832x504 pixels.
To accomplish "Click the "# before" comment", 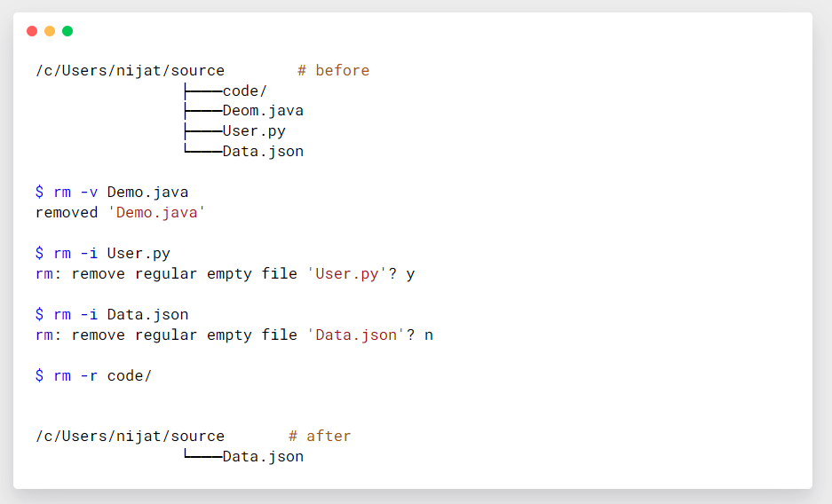I will pyautogui.click(x=333, y=71).
